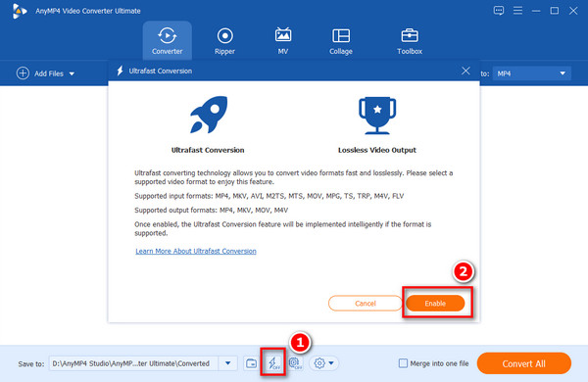
Task: Click the Convert All button
Action: click(x=524, y=363)
